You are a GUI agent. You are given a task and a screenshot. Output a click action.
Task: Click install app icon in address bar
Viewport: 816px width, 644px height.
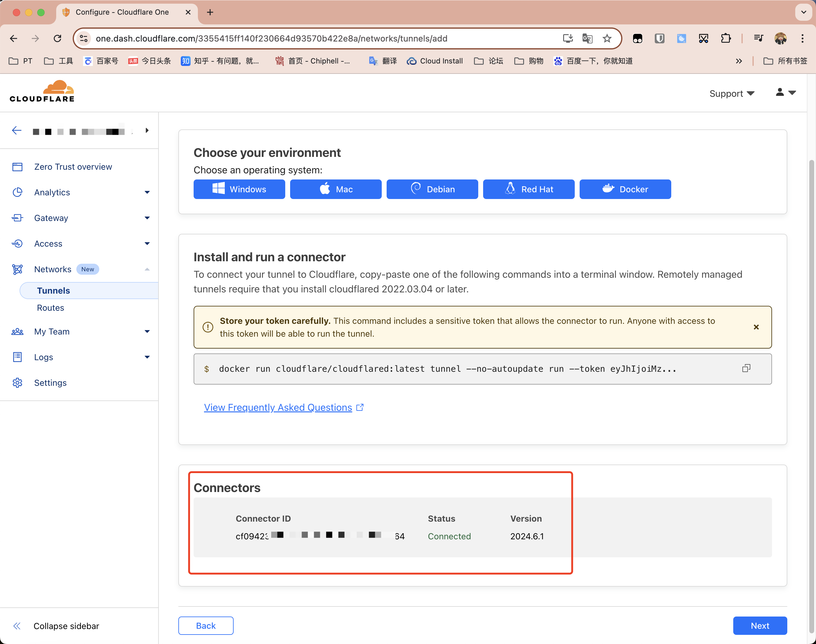pos(568,38)
